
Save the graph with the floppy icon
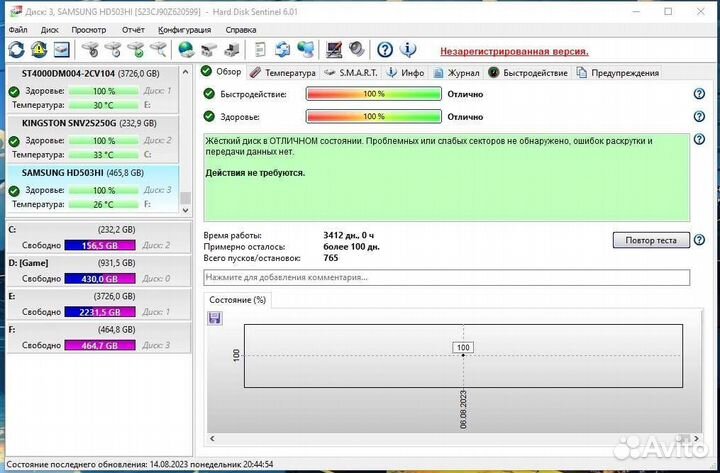(x=214, y=318)
